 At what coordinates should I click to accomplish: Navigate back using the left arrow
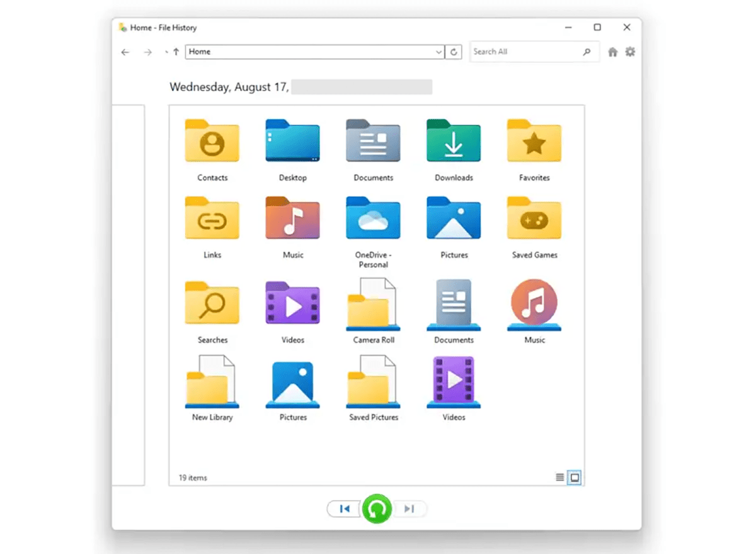[x=125, y=52]
